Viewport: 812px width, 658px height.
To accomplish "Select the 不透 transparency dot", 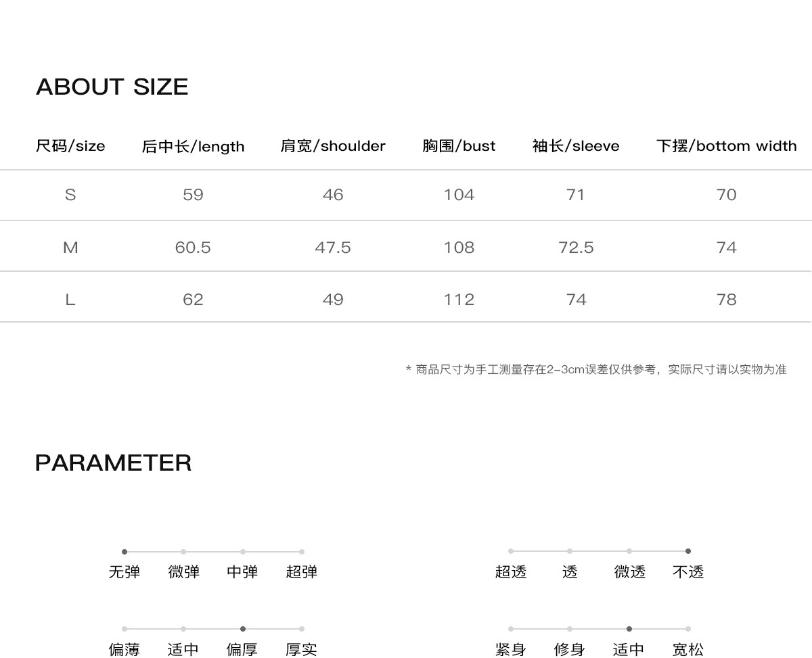I will pos(688,551).
